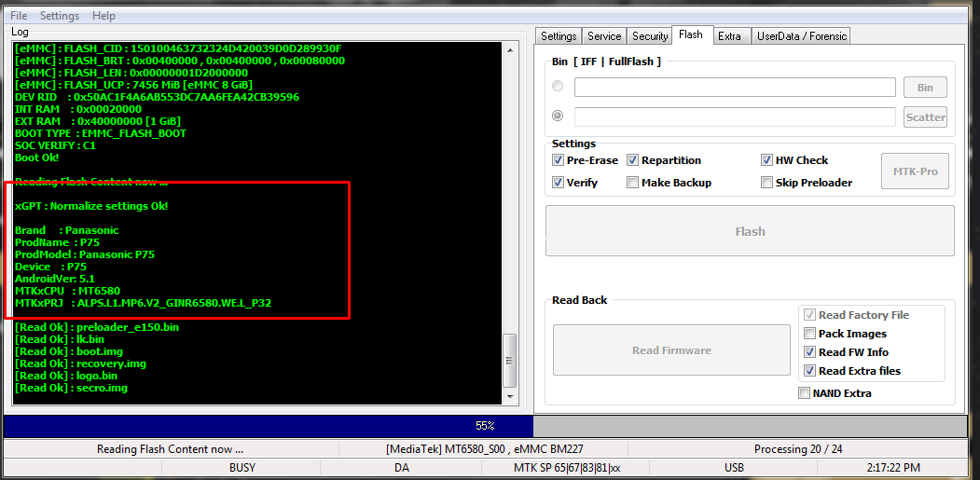Click the Bin file path field
The width and height of the screenshot is (980, 480).
pyautogui.click(x=735, y=87)
